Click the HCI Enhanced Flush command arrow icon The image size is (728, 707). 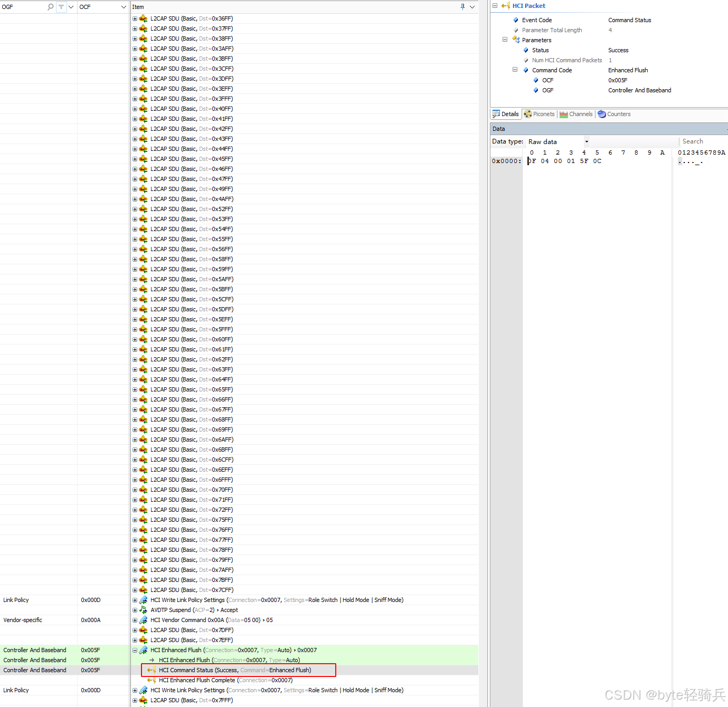152,660
